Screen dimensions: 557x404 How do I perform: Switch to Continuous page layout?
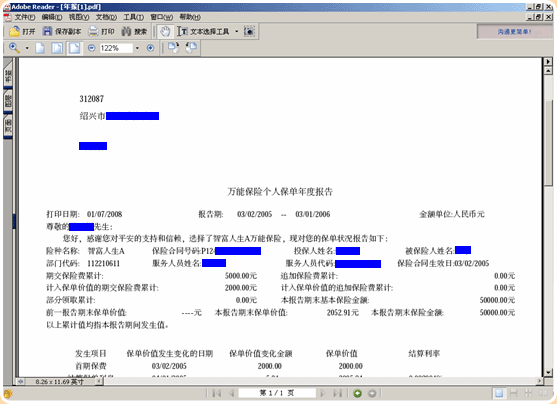(x=514, y=393)
